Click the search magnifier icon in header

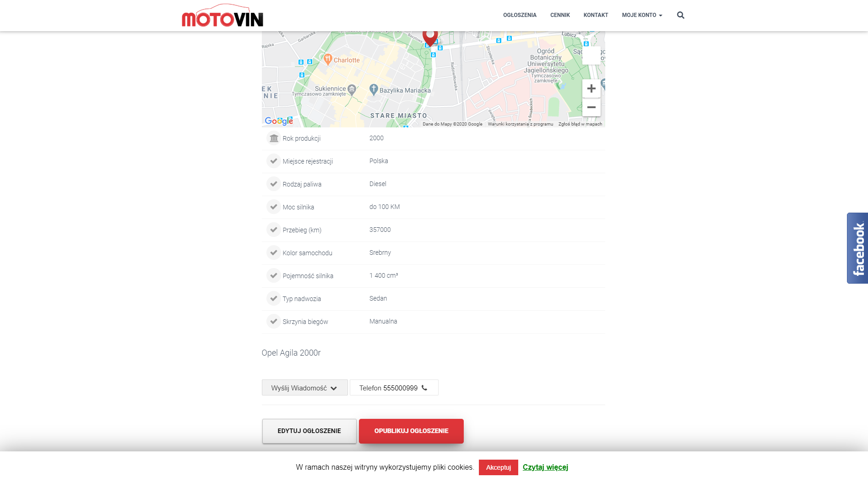pyautogui.click(x=680, y=15)
